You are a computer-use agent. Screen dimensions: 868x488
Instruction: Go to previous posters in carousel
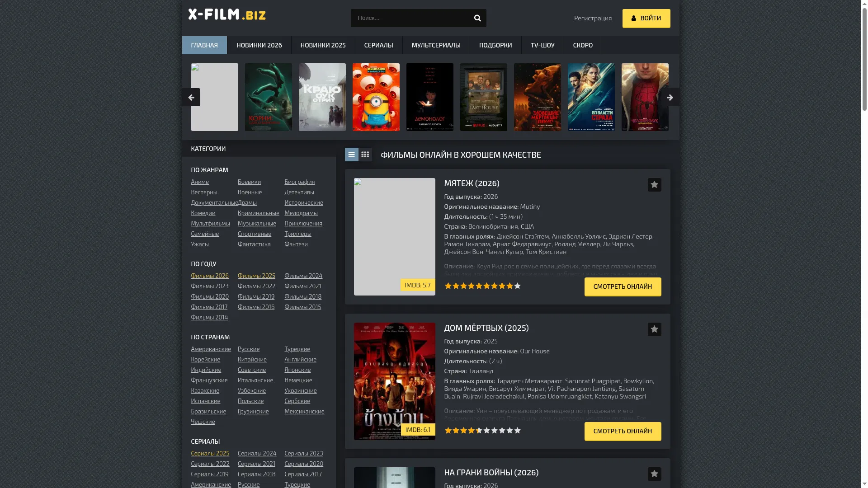[x=191, y=97]
